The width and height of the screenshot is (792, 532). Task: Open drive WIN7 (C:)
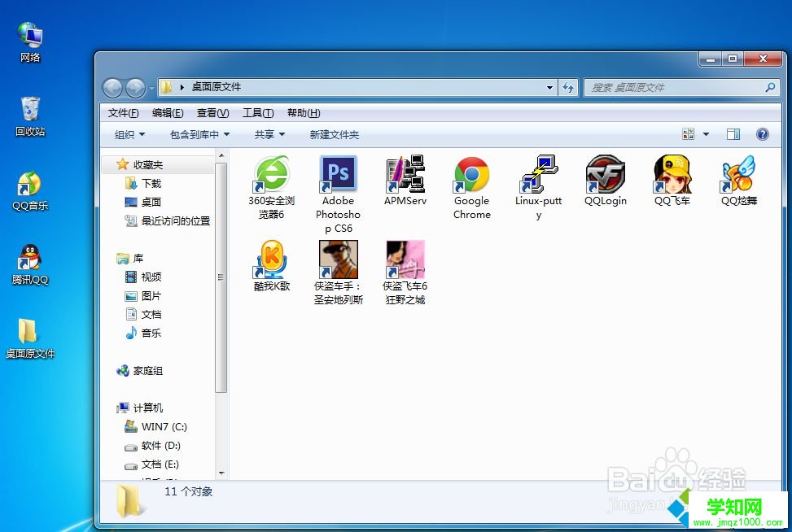click(155, 427)
